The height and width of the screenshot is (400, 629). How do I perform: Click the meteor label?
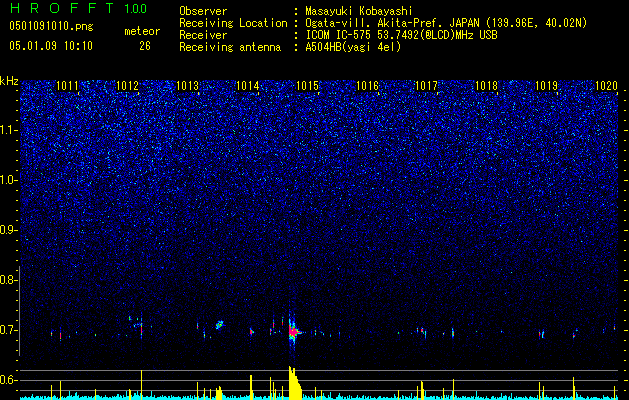142,31
